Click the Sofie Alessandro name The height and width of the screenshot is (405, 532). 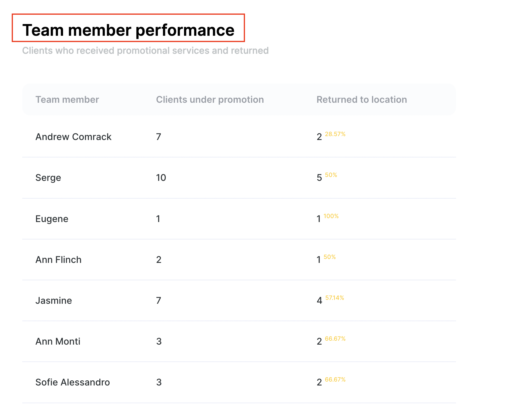click(x=72, y=382)
